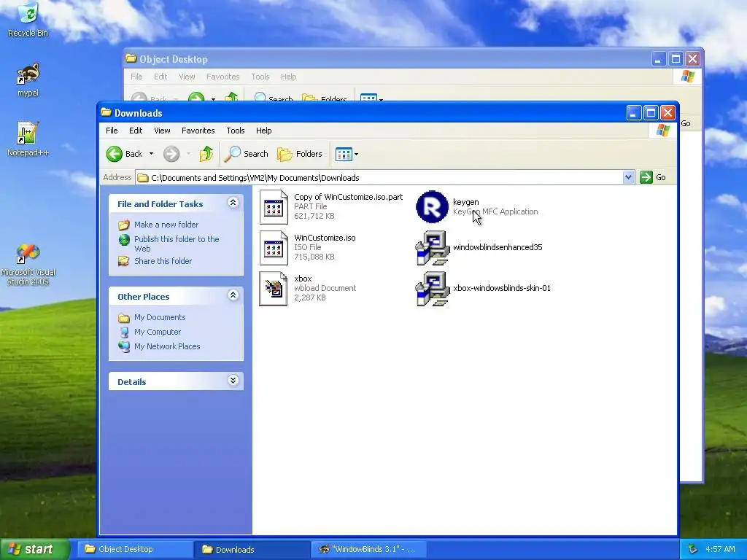Click the Share this folder icon
This screenshot has height=560, width=747.
(x=124, y=261)
